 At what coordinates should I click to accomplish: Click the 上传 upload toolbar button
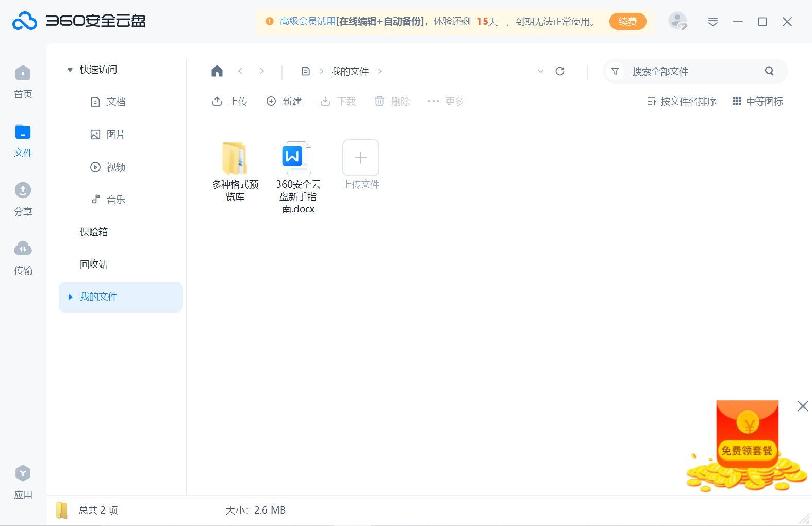tap(230, 102)
